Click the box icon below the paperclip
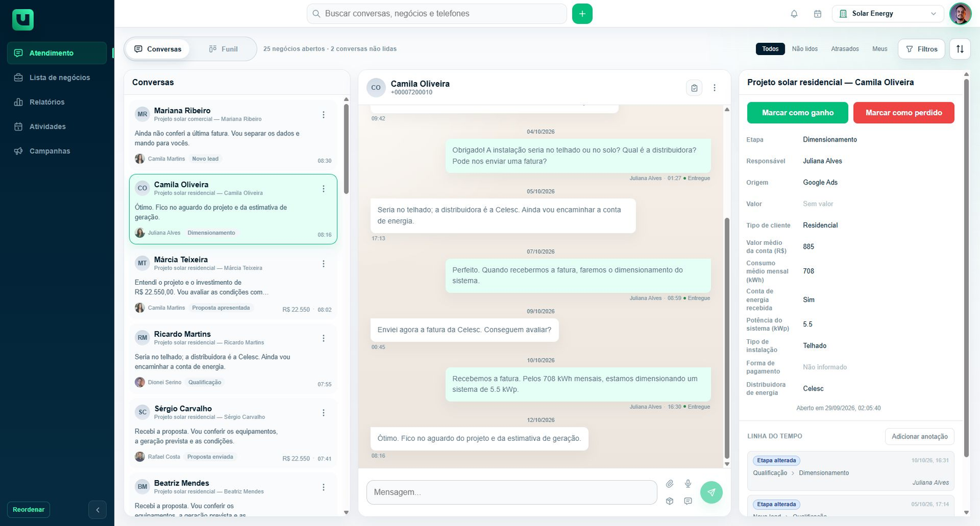The height and width of the screenshot is (526, 980). coord(669,501)
